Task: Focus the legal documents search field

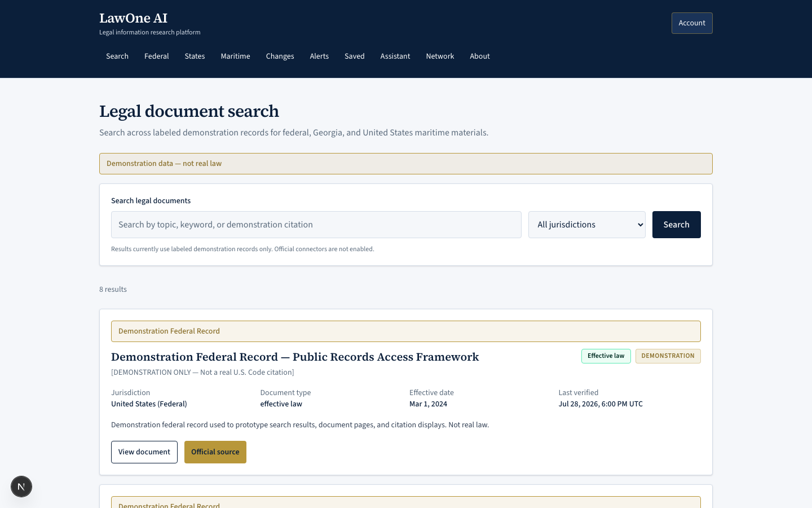Action: pos(316,225)
